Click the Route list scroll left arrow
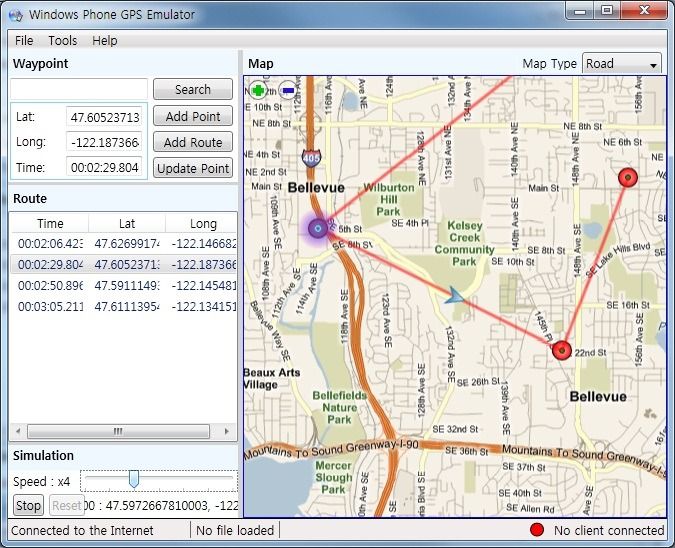 [18, 431]
